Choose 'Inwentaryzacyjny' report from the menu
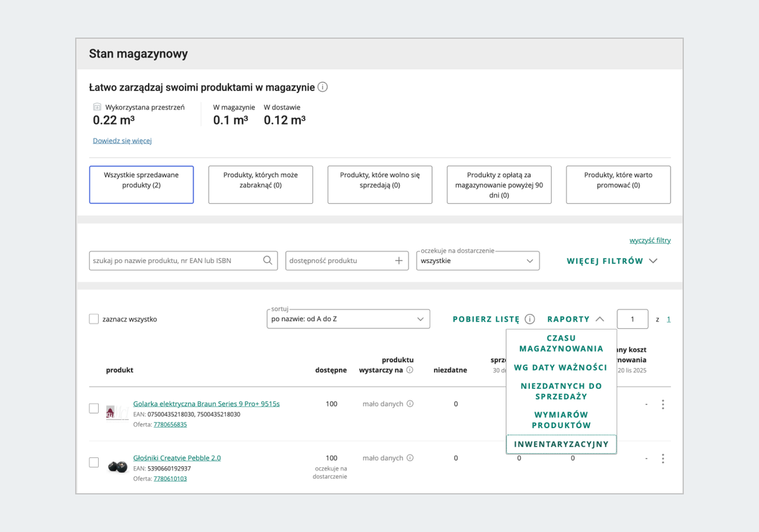This screenshot has height=532, width=759. point(561,444)
